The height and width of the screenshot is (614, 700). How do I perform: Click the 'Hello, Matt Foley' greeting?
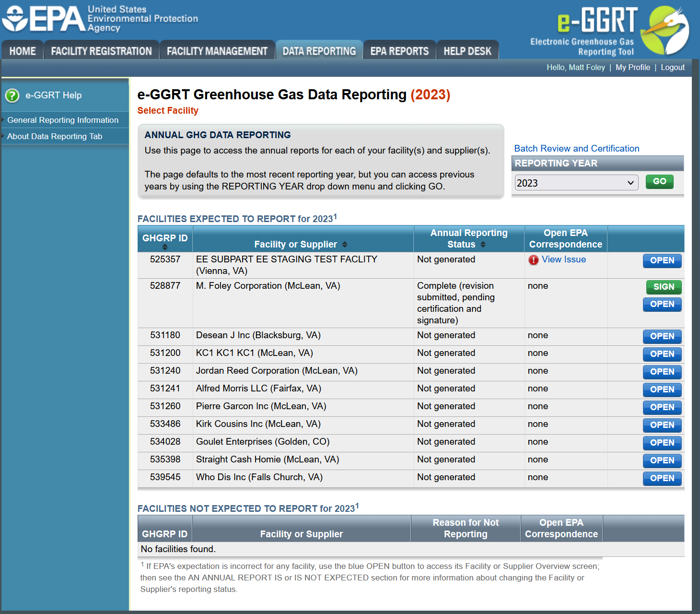(576, 68)
